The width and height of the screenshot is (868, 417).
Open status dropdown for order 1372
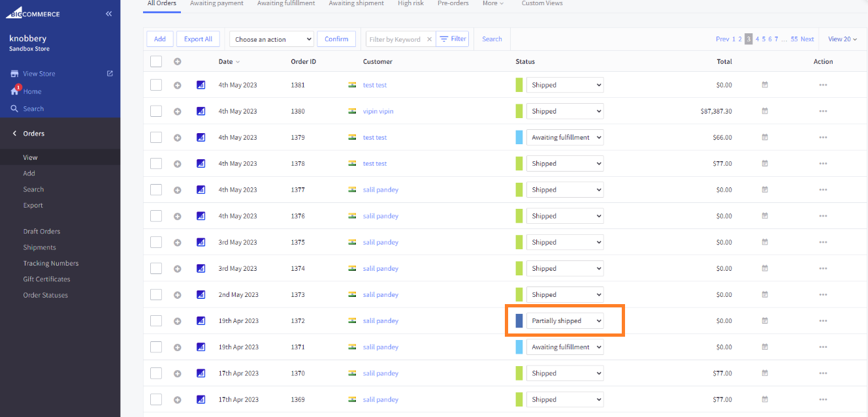(x=564, y=321)
